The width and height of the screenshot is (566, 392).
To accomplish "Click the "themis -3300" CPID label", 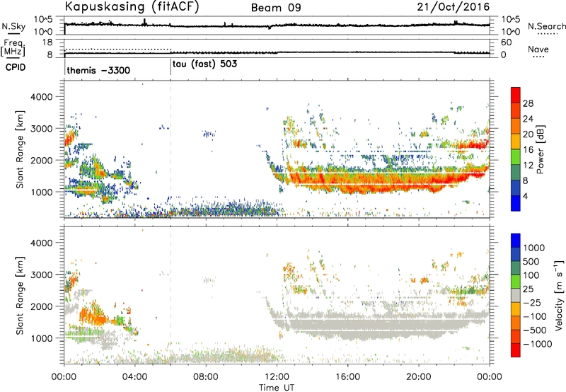I will click(98, 70).
